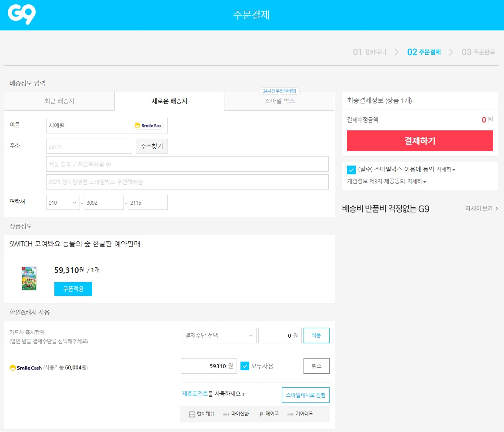The height and width of the screenshot is (432, 504).
Task: Uncheck 스마일박스 이용에 동의 checkbox
Action: [351, 169]
